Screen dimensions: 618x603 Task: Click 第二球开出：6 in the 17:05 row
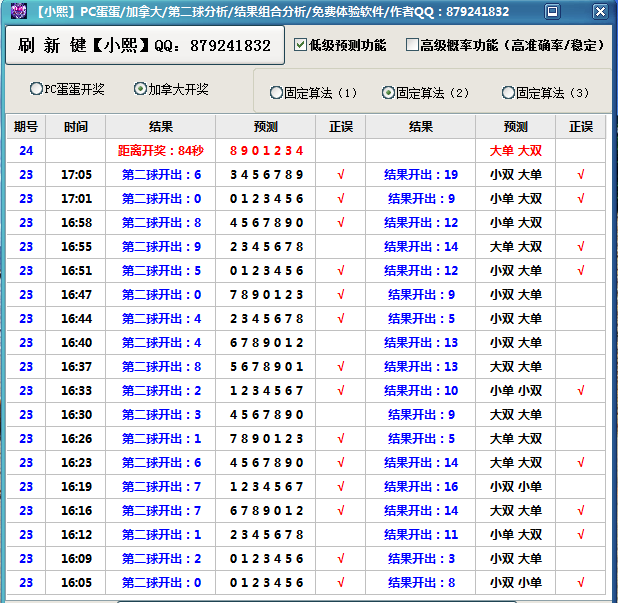point(161,175)
